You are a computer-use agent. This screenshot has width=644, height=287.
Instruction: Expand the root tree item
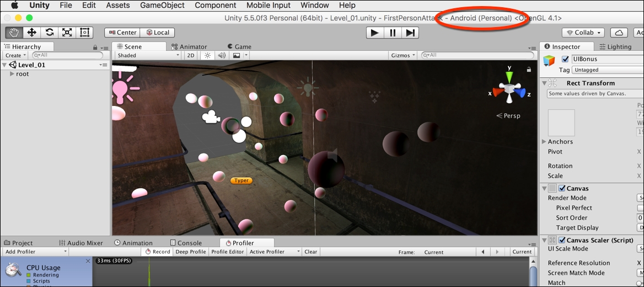click(x=12, y=74)
